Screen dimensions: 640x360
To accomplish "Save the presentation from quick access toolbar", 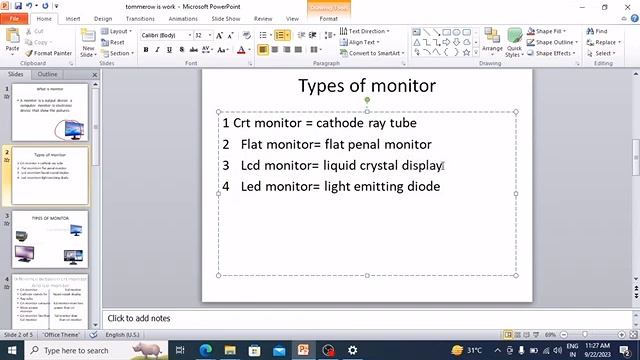I will coord(18,6).
